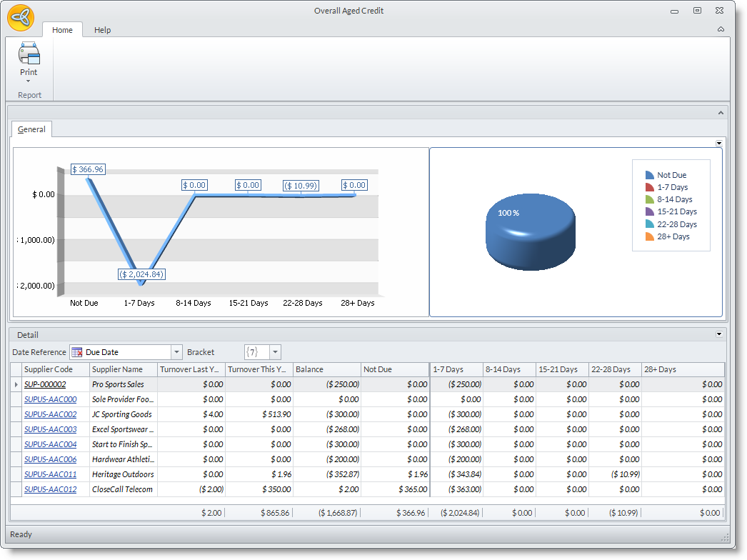Open supplier link SUPUS-AAC012
This screenshot has width=747, height=560.
50,489
